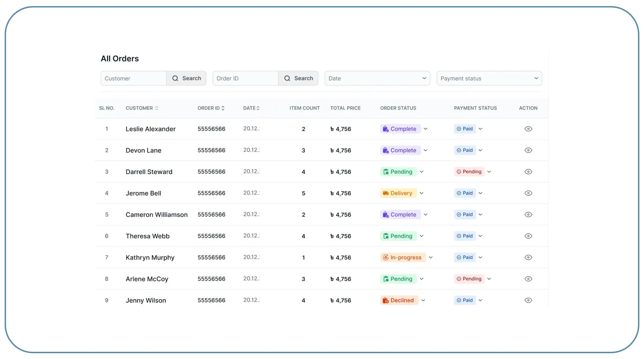Open payment status dropdown for Jenny Wilson
This screenshot has width=644, height=359.
click(480, 300)
